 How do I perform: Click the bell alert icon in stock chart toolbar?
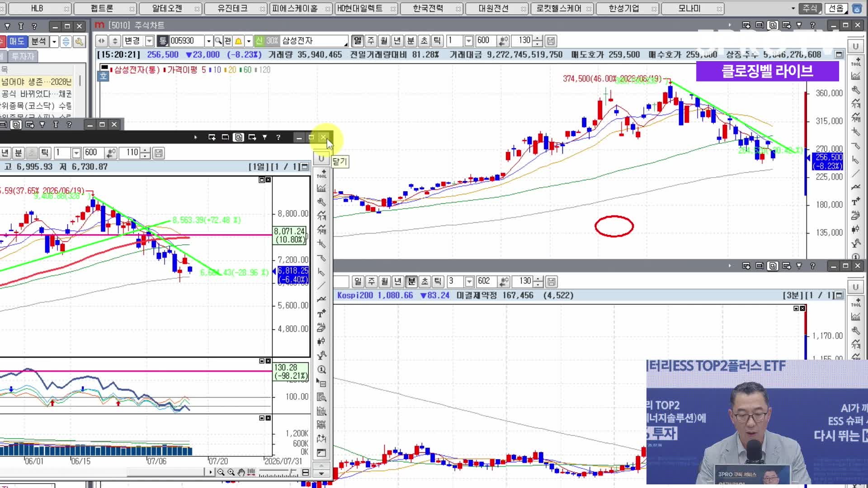tap(238, 41)
